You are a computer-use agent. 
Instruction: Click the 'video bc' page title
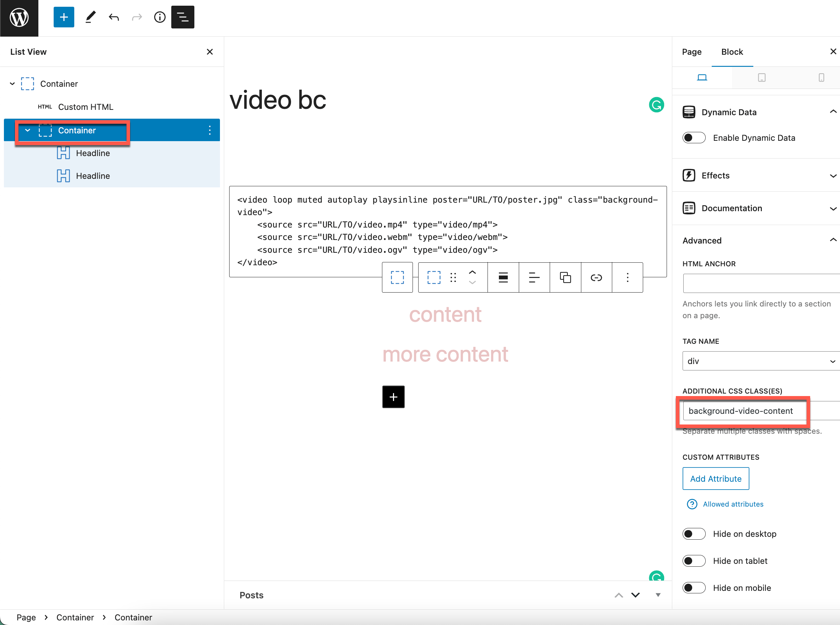point(278,100)
